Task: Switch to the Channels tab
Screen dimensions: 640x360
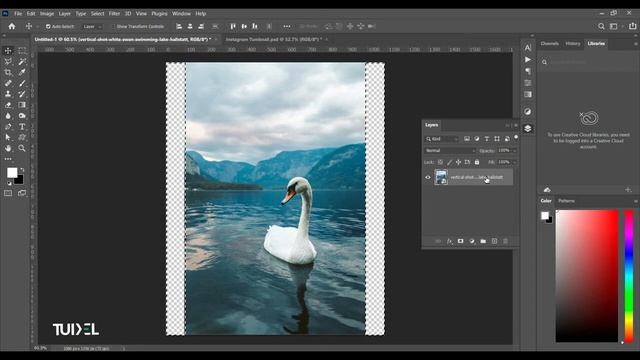Action: [x=549, y=44]
